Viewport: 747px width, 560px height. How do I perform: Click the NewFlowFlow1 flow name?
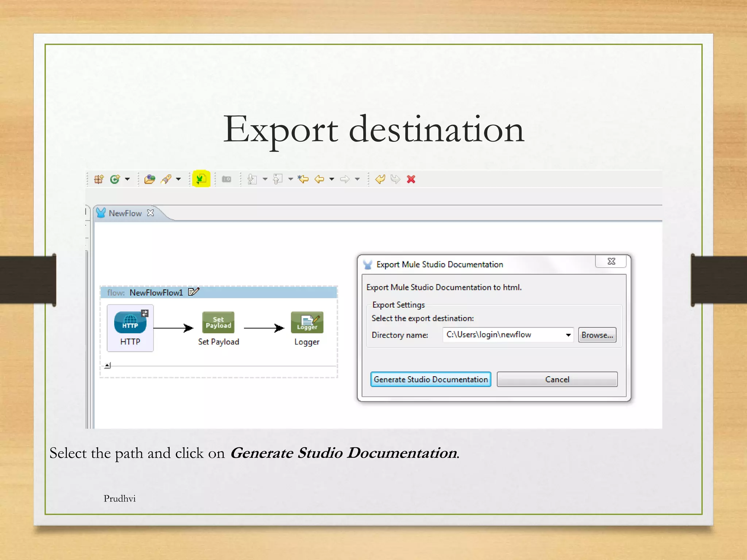(156, 293)
